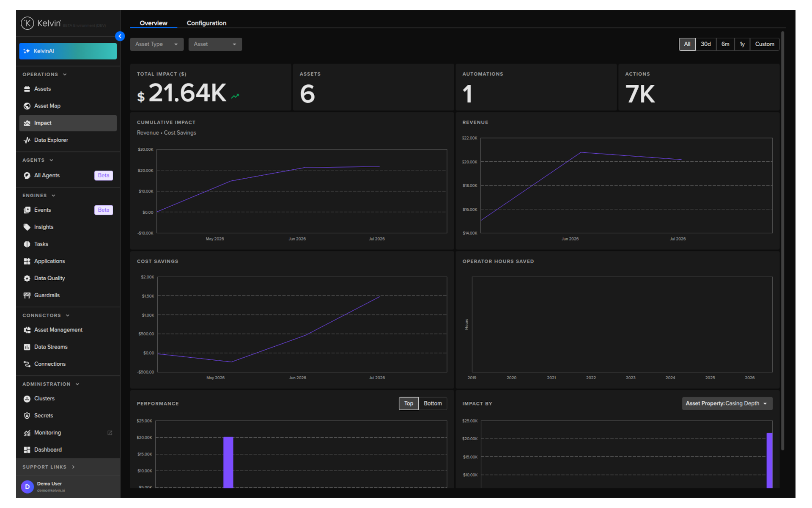Click the Data Explorer pulse icon

click(27, 140)
